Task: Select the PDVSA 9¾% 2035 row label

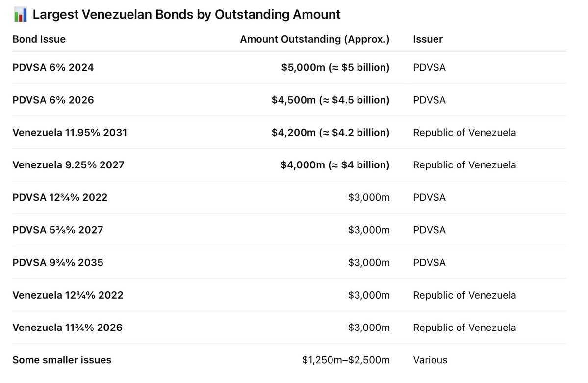Action: (58, 263)
